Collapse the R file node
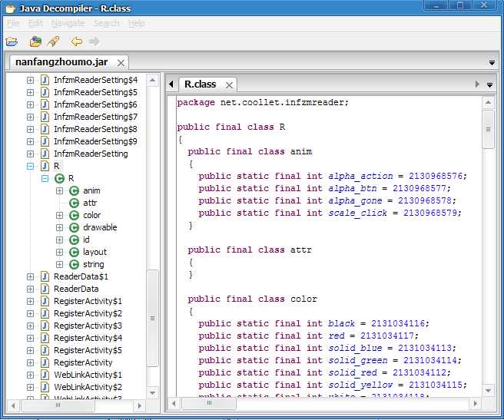Image resolution: width=504 pixels, height=420 pixels. click(30, 166)
